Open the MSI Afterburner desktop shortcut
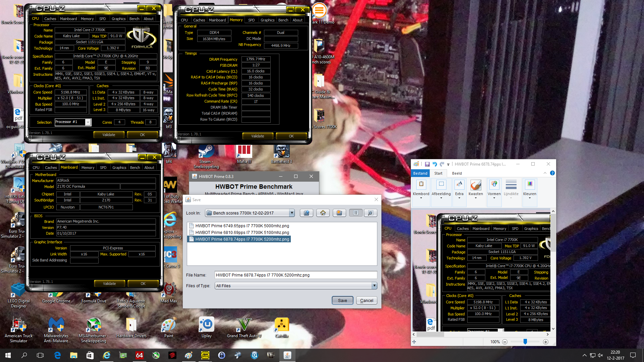644x362 pixels. tap(94, 330)
